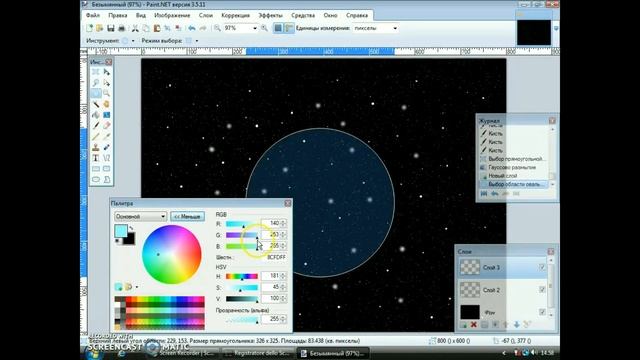The image size is (640, 360).
Task: Open zoom level 97% dropdown
Action: [x=255, y=28]
